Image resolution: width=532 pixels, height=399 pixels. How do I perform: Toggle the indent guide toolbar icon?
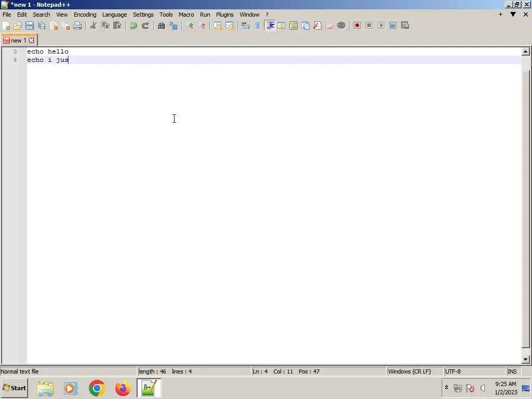[270, 26]
